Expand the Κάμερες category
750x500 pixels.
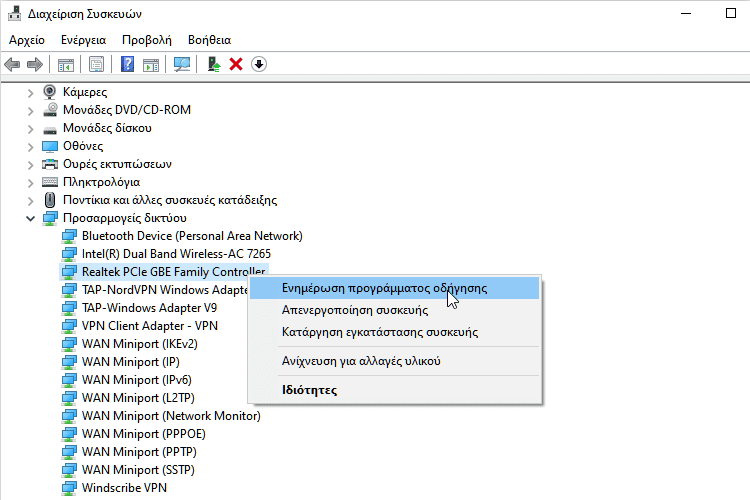click(x=30, y=92)
